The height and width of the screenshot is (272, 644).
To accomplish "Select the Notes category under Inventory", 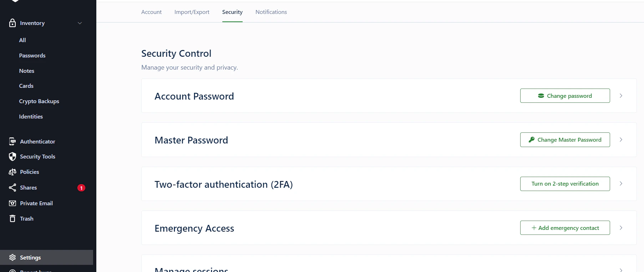I will (x=26, y=71).
